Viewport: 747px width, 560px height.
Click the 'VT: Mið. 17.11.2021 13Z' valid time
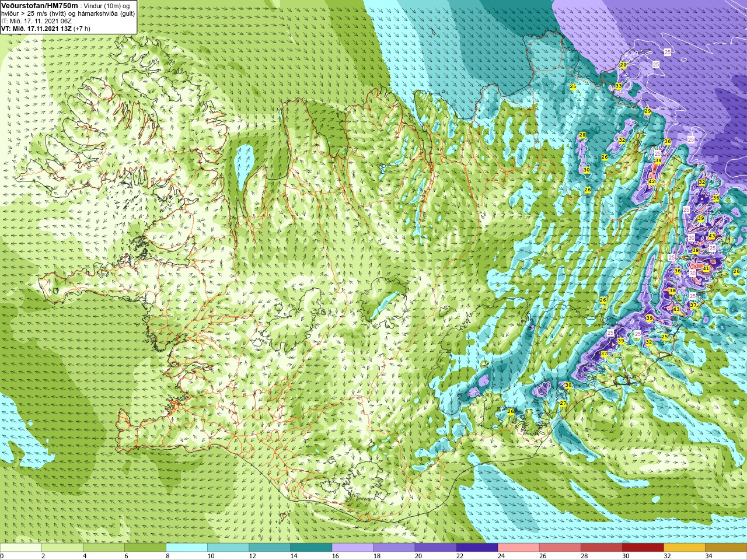tap(37, 29)
